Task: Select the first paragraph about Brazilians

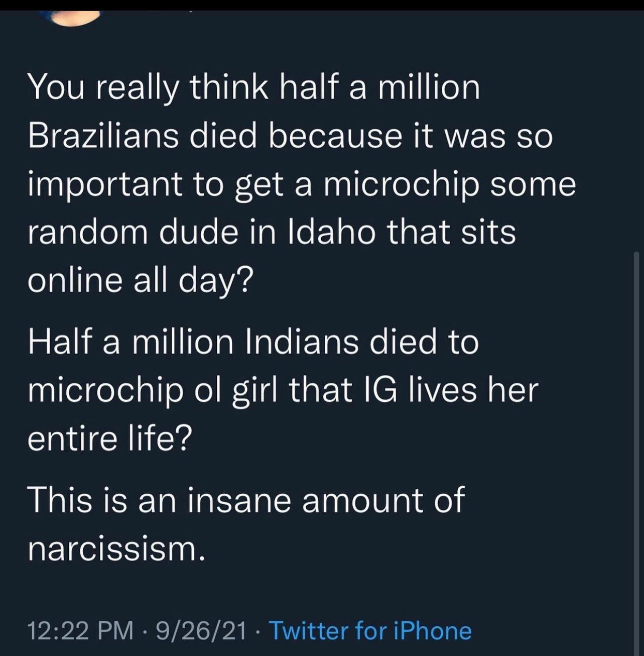Action: [302, 184]
